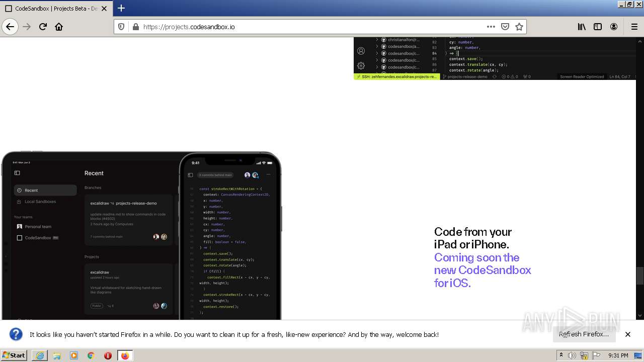Viewport: 644px width, 362px height.
Task: Click the Forward navigation arrow
Action: pyautogui.click(x=27, y=27)
